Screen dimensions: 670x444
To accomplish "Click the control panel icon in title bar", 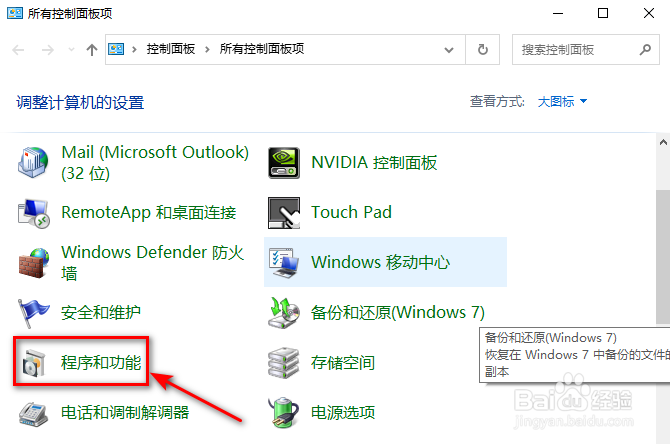I will point(15,13).
